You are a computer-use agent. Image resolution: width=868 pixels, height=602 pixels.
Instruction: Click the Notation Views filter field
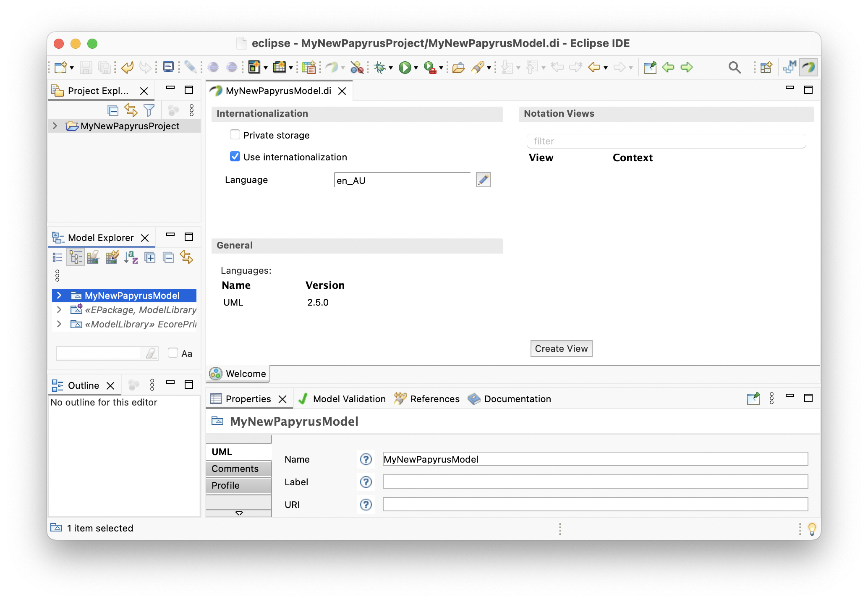pyautogui.click(x=666, y=141)
